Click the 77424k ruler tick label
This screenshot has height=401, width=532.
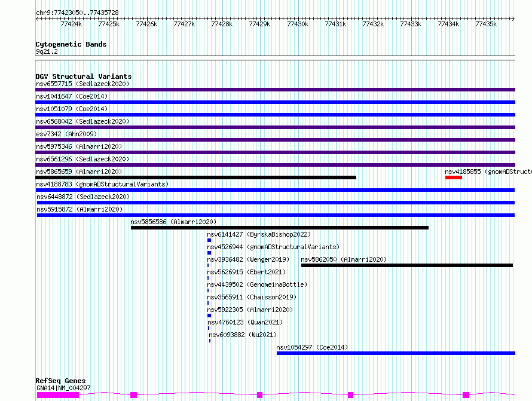pos(71,24)
